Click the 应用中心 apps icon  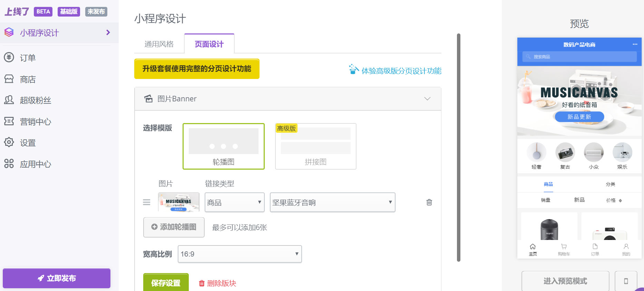tap(9, 163)
